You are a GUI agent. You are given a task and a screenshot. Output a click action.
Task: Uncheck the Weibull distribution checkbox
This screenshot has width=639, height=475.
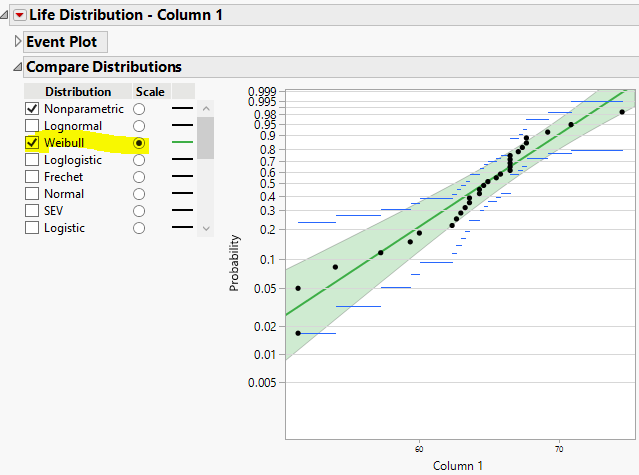[x=32, y=143]
